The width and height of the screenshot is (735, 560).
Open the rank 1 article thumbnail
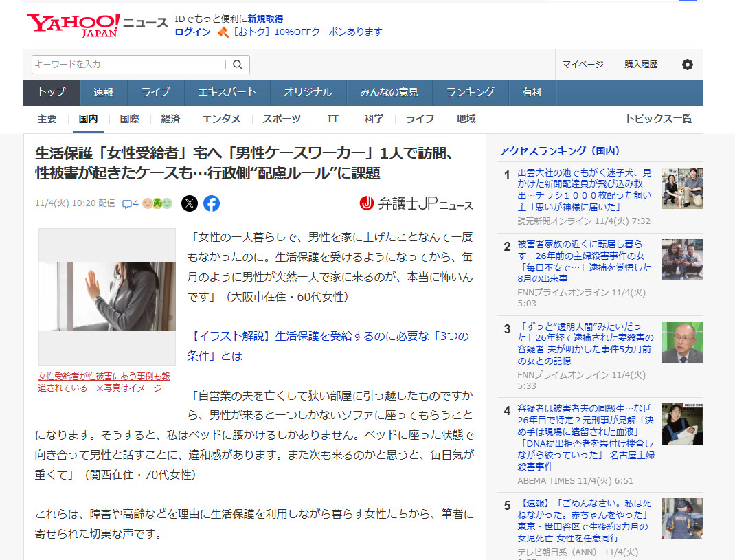pos(682,188)
